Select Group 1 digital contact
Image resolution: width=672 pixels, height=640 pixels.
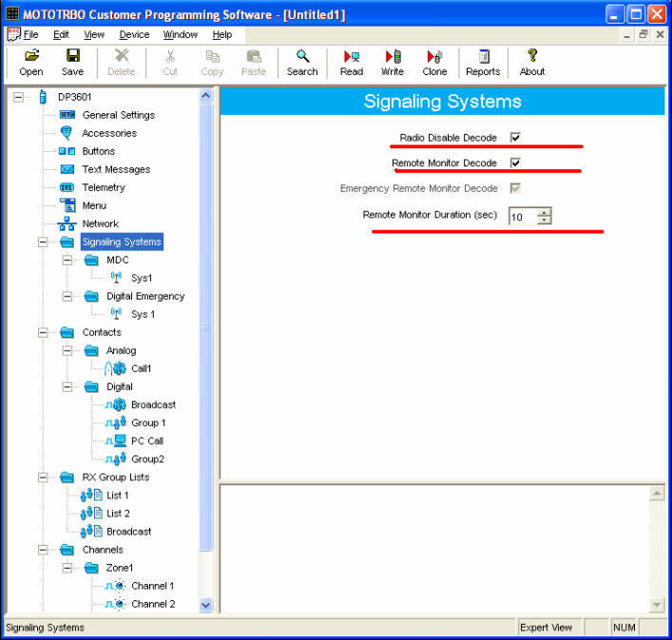[x=148, y=422]
